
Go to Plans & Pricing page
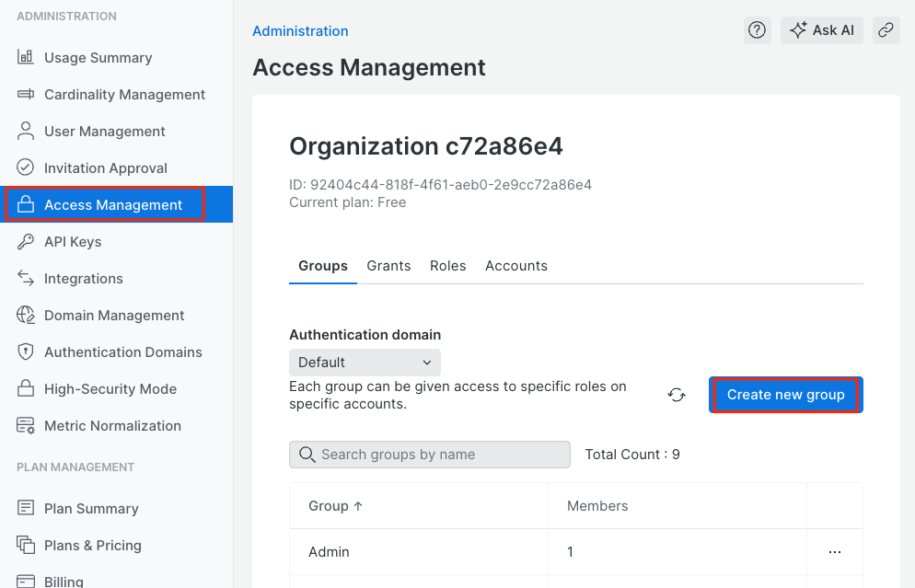point(93,545)
